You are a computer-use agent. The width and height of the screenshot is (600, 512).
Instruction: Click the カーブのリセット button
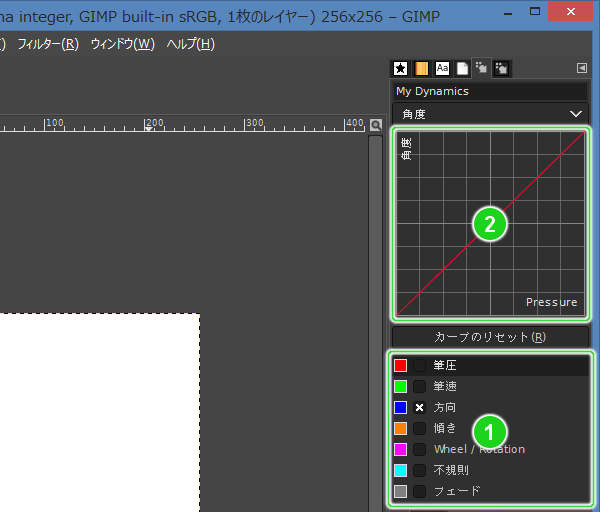tap(490, 337)
